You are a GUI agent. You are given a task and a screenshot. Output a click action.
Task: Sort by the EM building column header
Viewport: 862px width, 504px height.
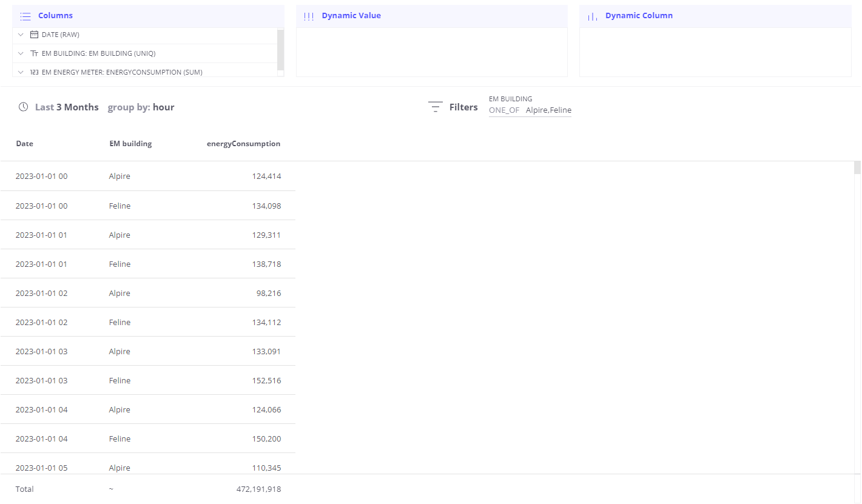coord(130,144)
